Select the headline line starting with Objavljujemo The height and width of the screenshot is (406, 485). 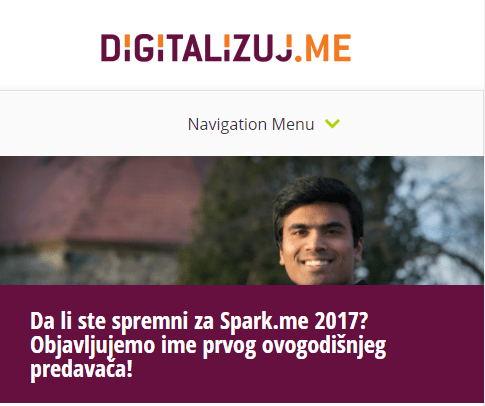click(208, 345)
